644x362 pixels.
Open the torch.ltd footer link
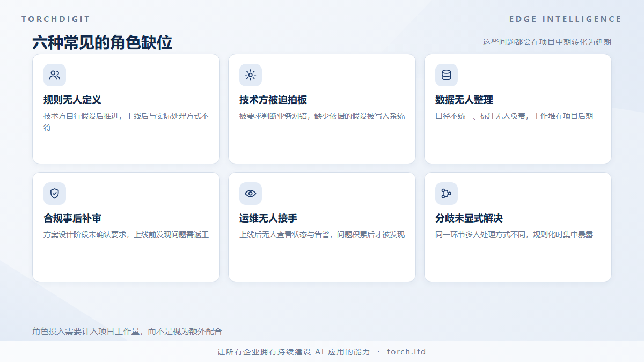click(406, 352)
